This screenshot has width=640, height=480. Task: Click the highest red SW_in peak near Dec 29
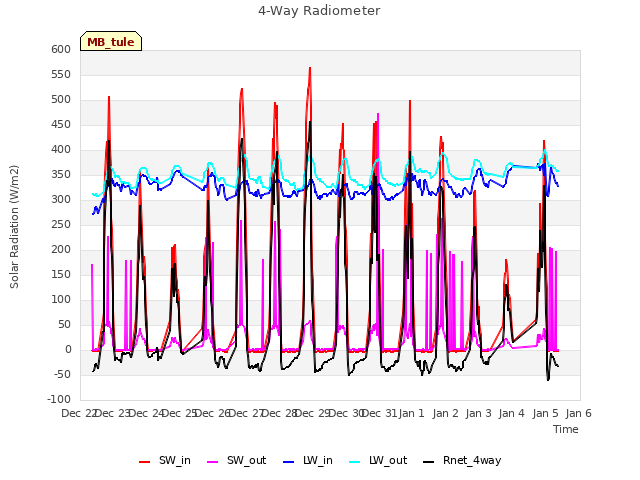click(x=310, y=69)
